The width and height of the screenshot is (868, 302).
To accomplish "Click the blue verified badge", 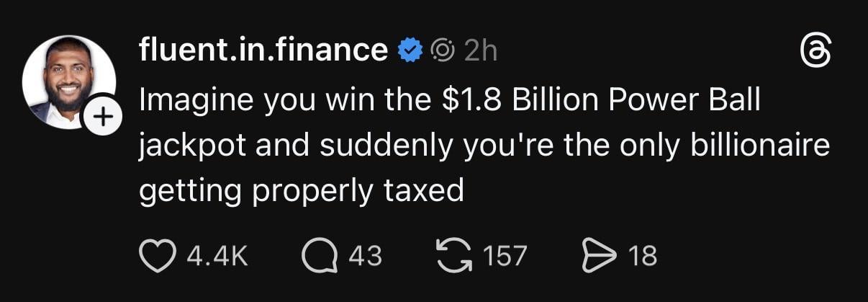I will pyautogui.click(x=411, y=50).
